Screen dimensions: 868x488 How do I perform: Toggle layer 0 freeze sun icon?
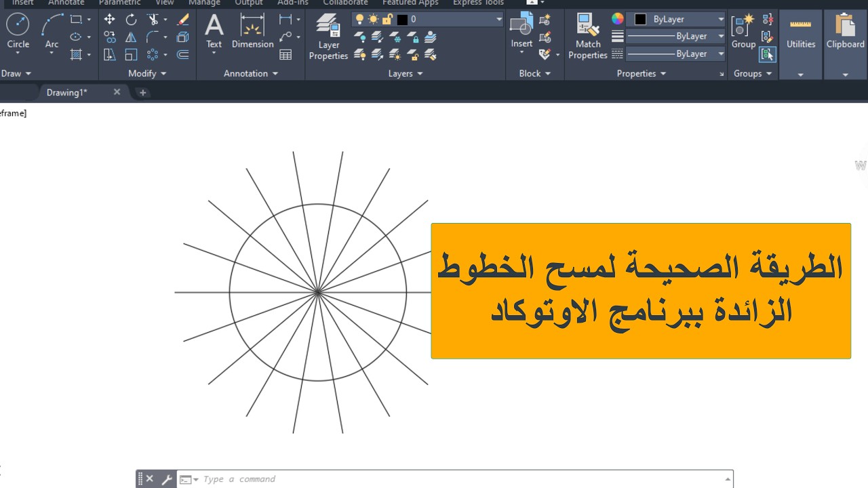(372, 19)
